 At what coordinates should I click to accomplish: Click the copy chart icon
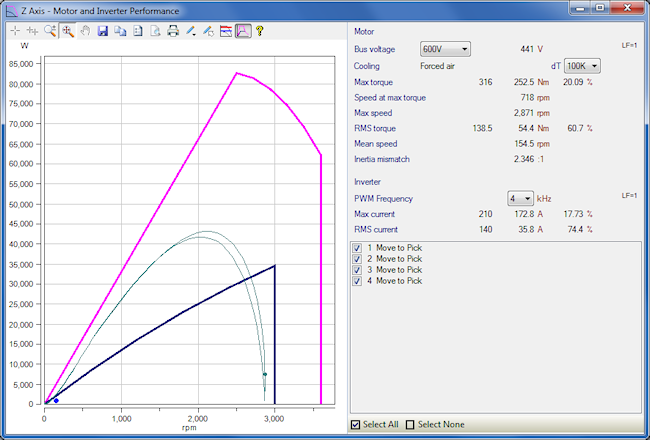[120, 31]
